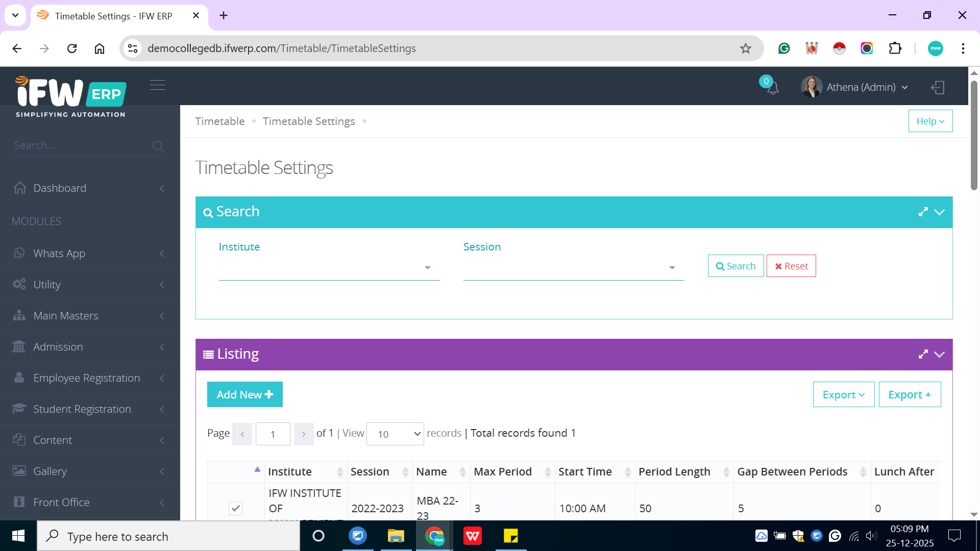Click the red Reset button
The width and height of the screenshot is (980, 551).
[x=791, y=266]
